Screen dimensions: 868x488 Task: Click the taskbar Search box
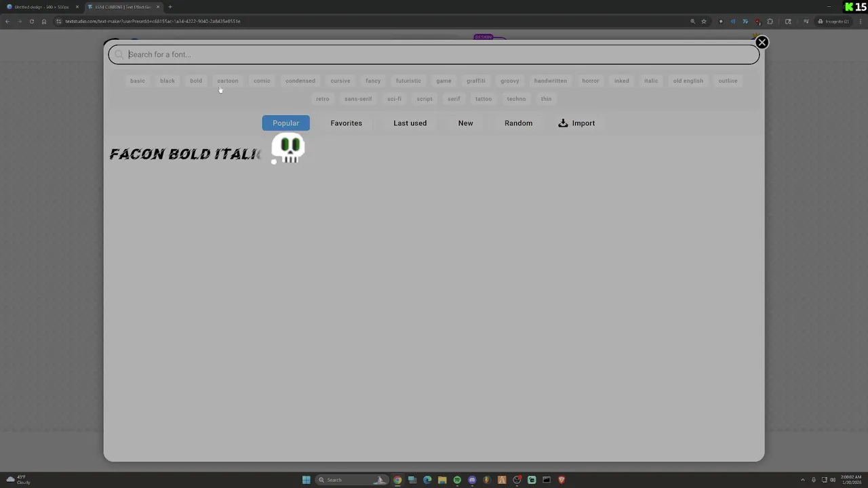pyautogui.click(x=351, y=480)
